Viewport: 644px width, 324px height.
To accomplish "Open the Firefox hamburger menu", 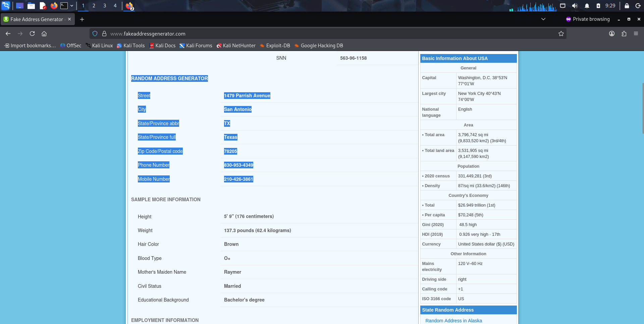I will (x=636, y=34).
